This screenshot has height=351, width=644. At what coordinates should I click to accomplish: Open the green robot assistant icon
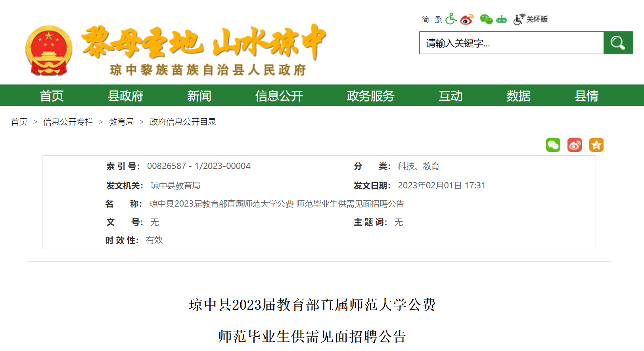pyautogui.click(x=502, y=19)
